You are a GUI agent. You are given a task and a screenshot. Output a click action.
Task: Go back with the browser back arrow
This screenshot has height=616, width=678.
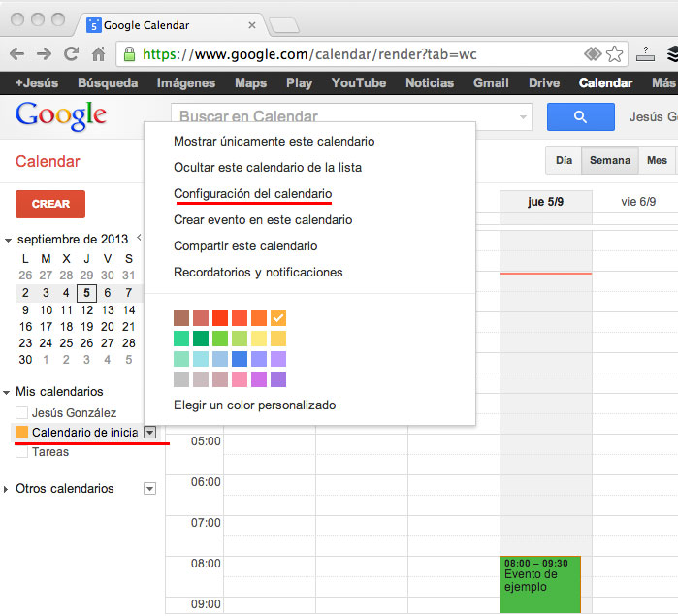click(16, 54)
